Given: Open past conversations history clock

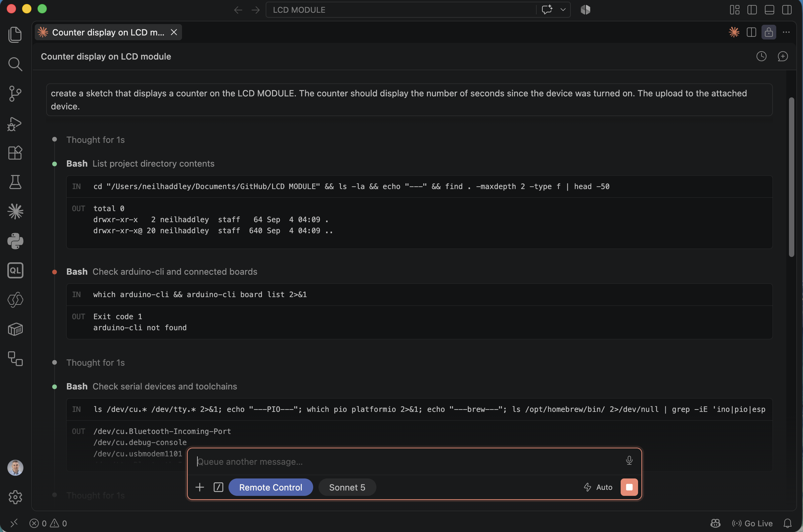Looking at the screenshot, I should point(761,56).
